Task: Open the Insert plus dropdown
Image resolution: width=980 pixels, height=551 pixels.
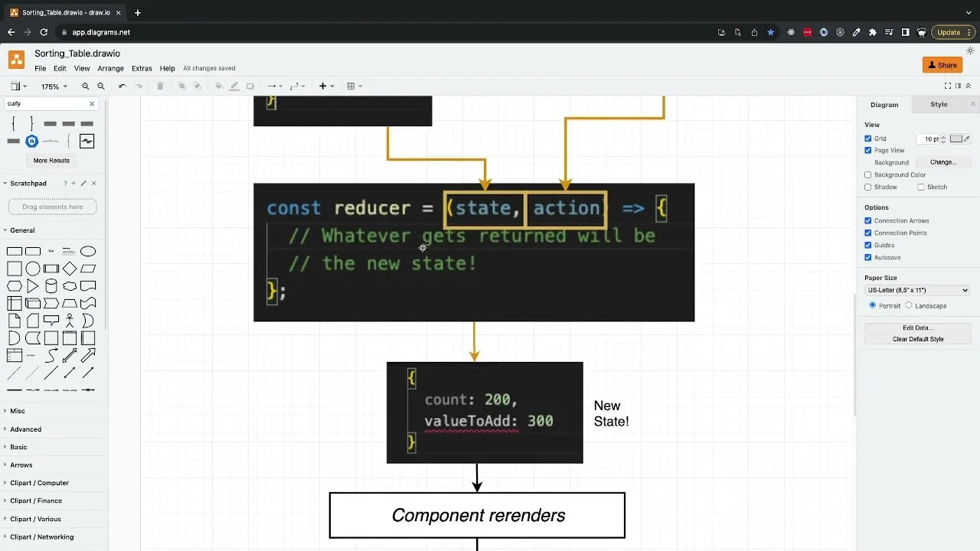Action: [x=327, y=86]
